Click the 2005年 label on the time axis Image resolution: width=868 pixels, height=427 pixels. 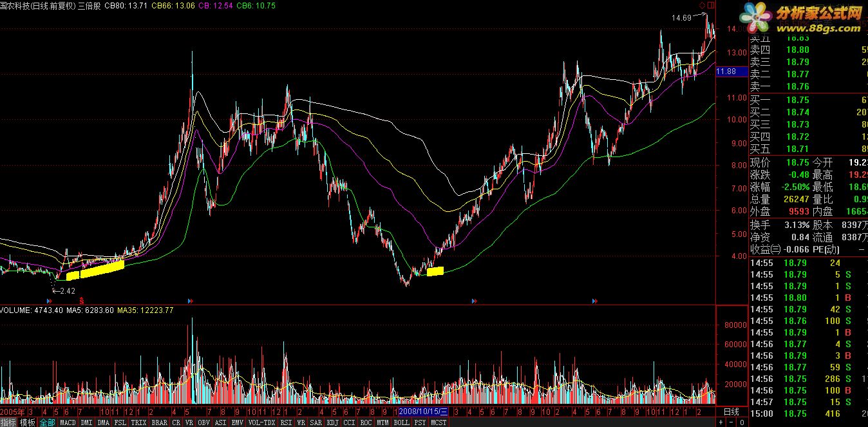point(12,412)
